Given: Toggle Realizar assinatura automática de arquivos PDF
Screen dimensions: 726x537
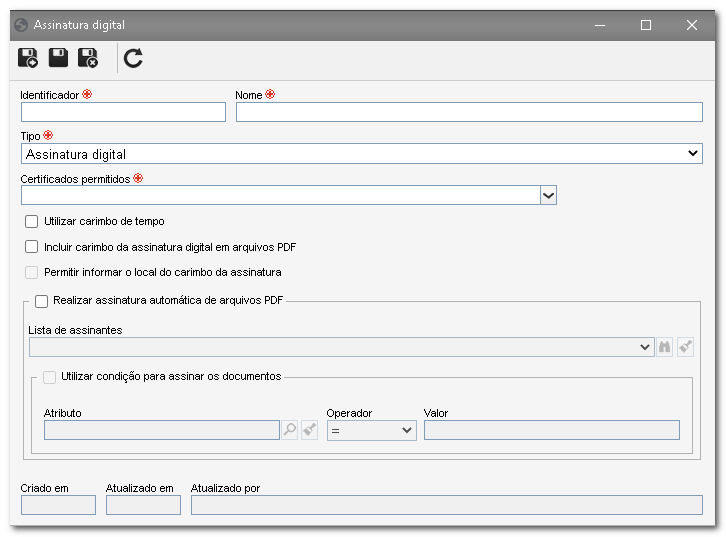Looking at the screenshot, I should pyautogui.click(x=42, y=301).
